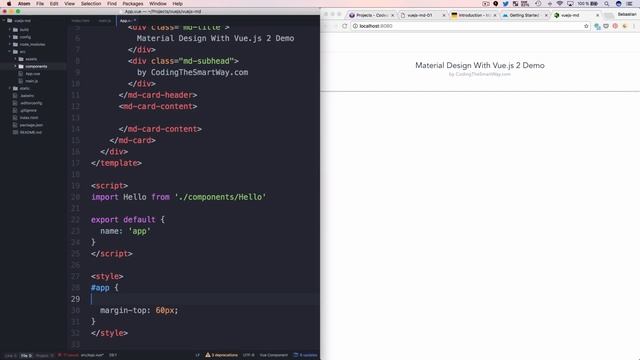Open the Packages menu
Screen dimensions: 640x360
[x=133, y=4]
